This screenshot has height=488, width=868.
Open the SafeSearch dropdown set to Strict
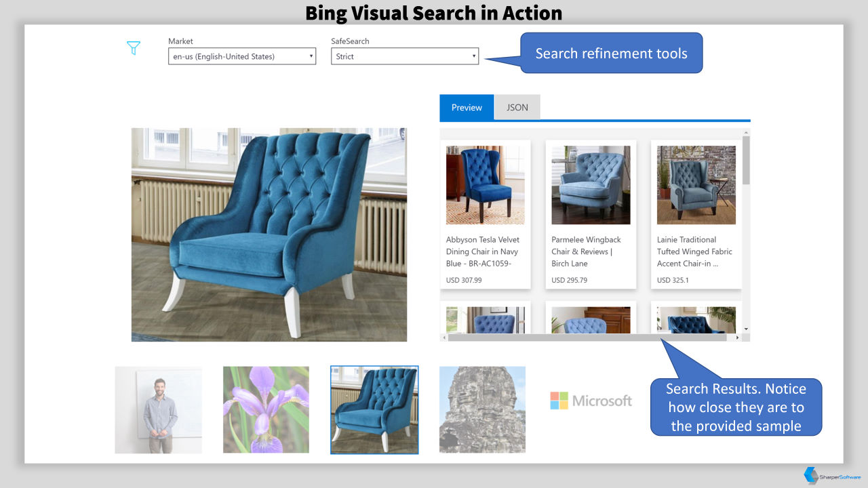[x=405, y=56]
